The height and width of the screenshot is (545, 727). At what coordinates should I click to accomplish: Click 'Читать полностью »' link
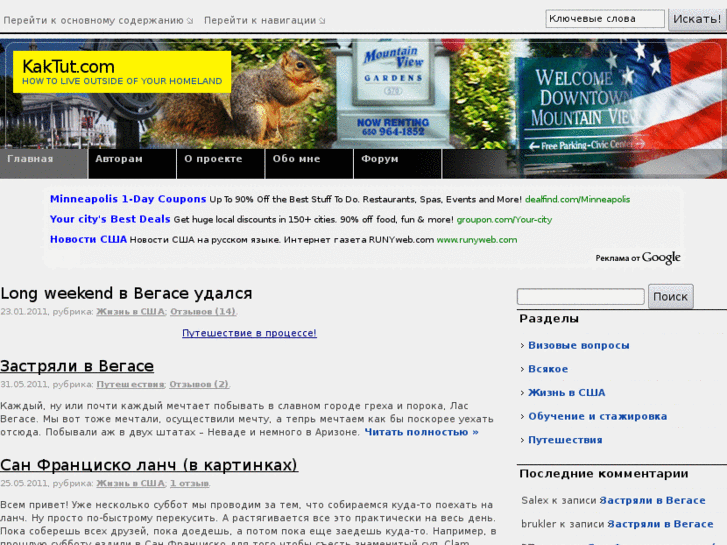421,432
